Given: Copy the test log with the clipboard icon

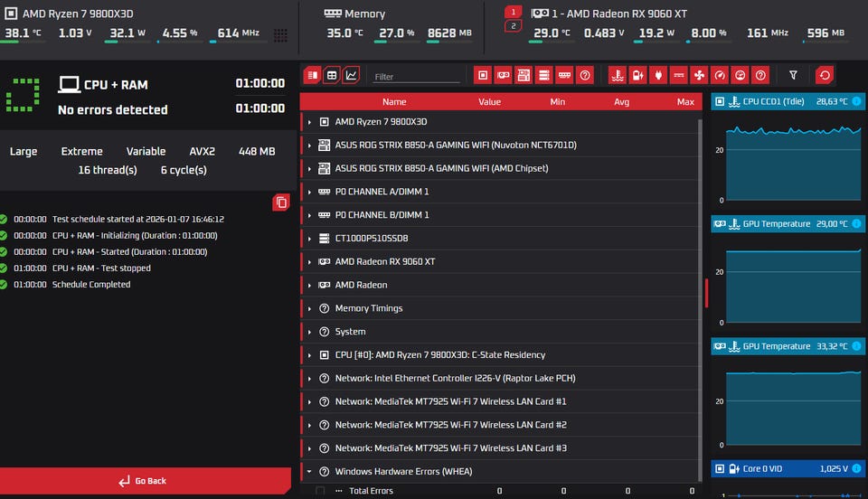Looking at the screenshot, I should [281, 202].
